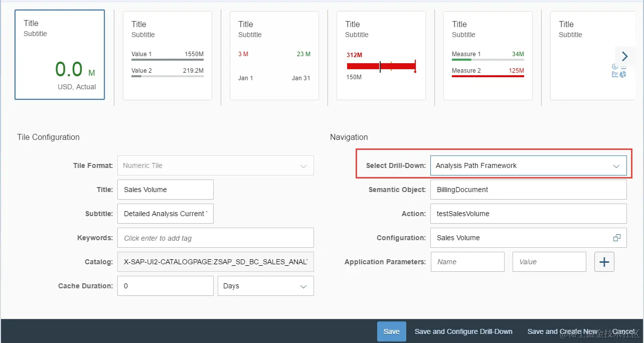The image size is (644, 343).
Task: Click the Semantic Object field BillingDocument
Action: pyautogui.click(x=529, y=190)
